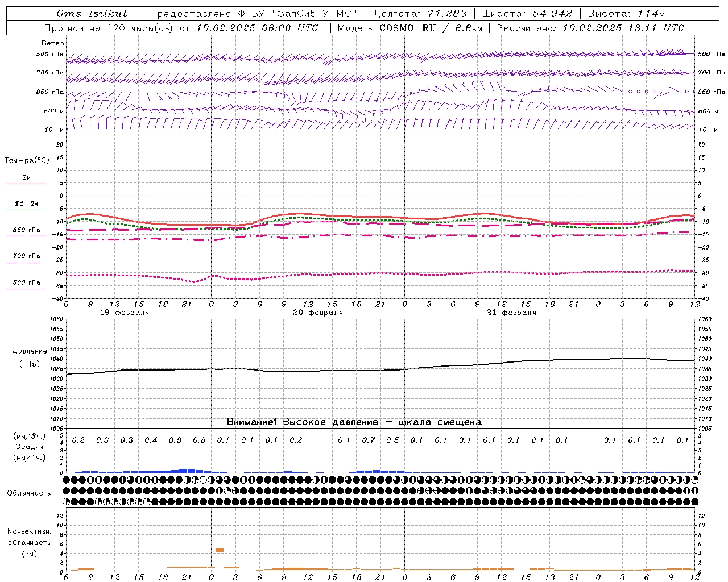
Task: Click the 0.4 precipitation value
Action: [x=151, y=440]
